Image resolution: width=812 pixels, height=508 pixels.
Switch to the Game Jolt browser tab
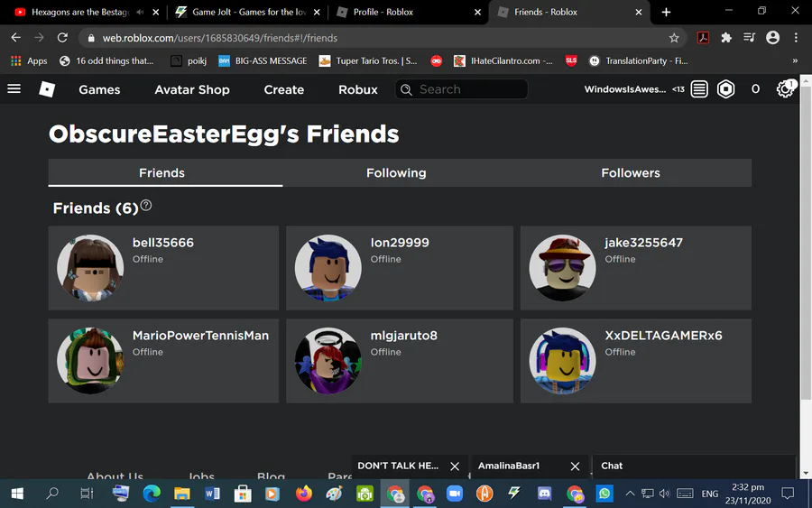(x=247, y=12)
